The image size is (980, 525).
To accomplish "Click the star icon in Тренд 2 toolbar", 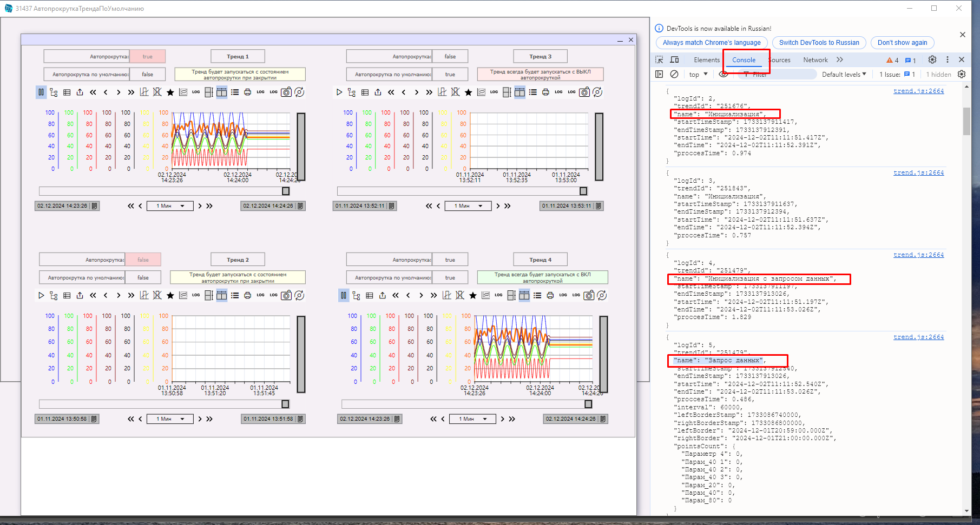I will [170, 296].
